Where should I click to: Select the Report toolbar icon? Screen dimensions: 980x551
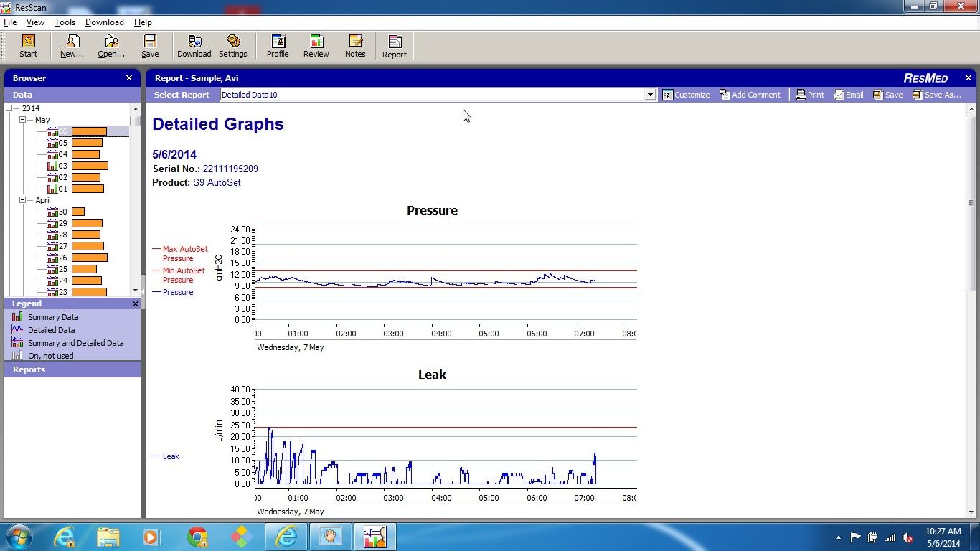click(394, 47)
